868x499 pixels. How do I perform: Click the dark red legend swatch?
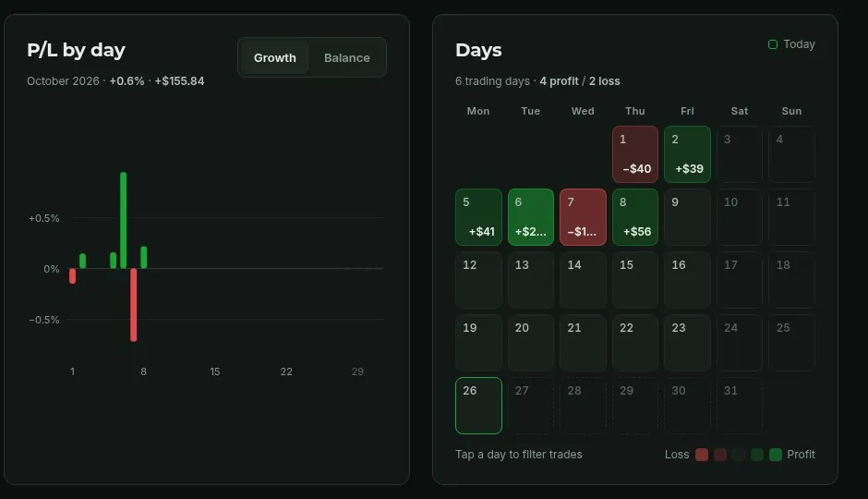click(x=720, y=455)
